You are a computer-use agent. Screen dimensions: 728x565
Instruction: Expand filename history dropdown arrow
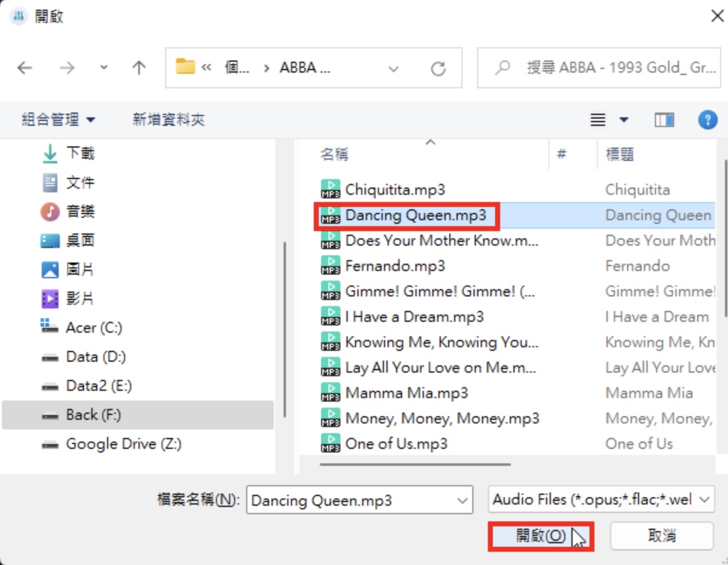click(x=463, y=501)
